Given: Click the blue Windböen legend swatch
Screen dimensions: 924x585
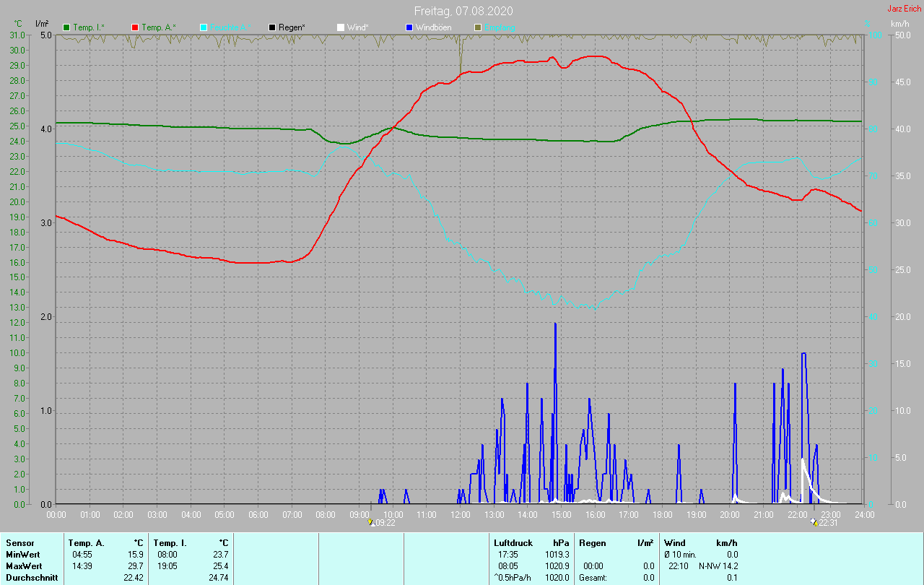Looking at the screenshot, I should click(409, 27).
